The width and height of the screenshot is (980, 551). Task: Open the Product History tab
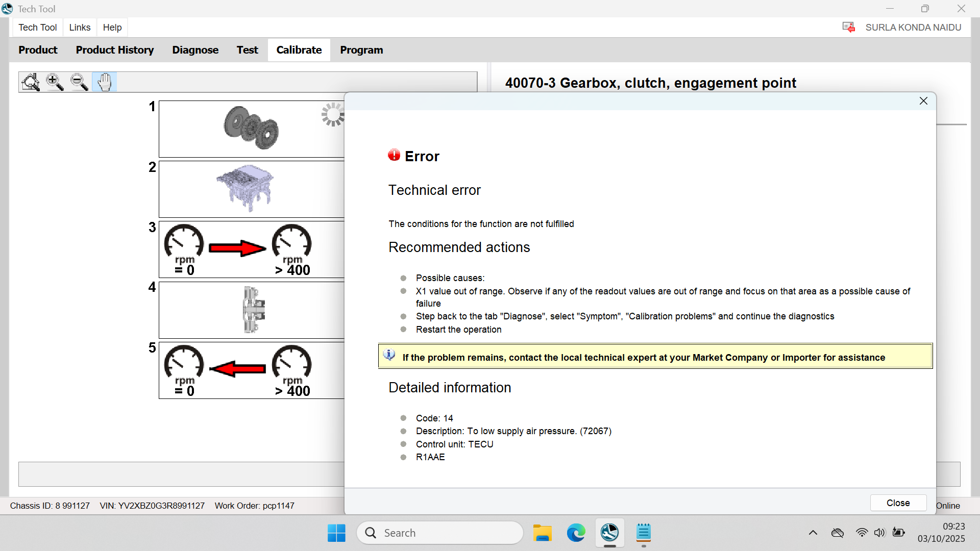(x=115, y=50)
